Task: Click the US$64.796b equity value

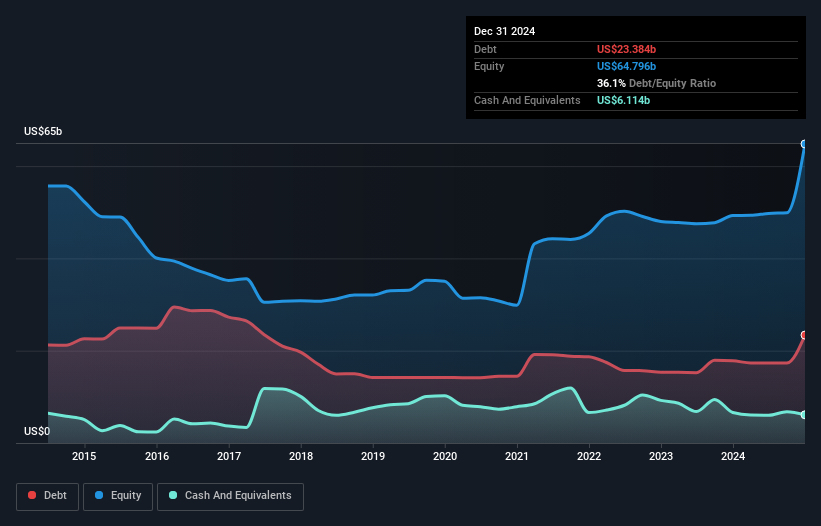Action: tap(626, 66)
